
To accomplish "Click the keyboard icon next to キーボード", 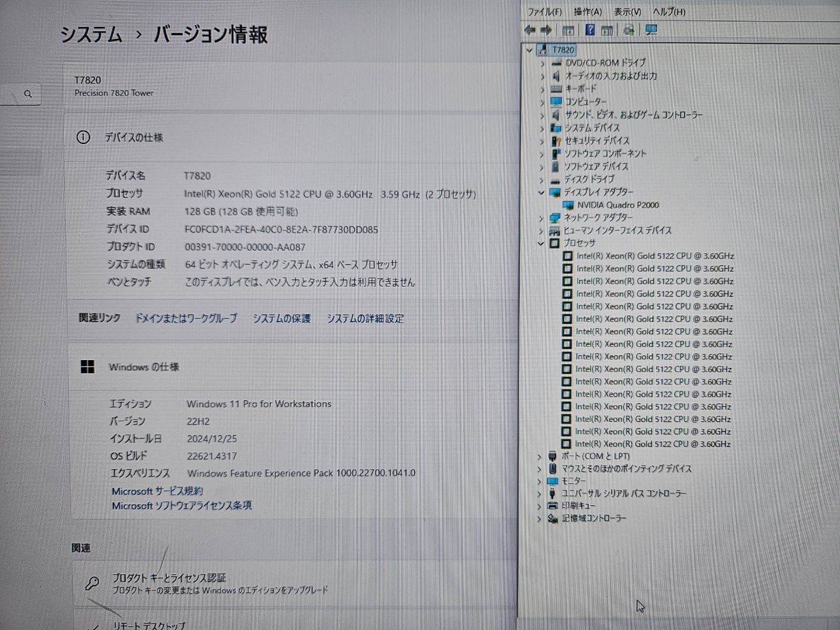I will (x=556, y=89).
